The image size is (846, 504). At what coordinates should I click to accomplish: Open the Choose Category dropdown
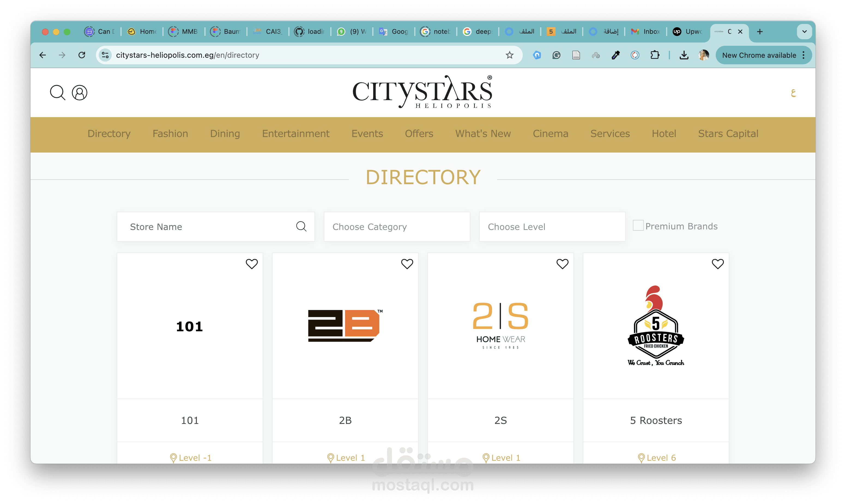397,227
